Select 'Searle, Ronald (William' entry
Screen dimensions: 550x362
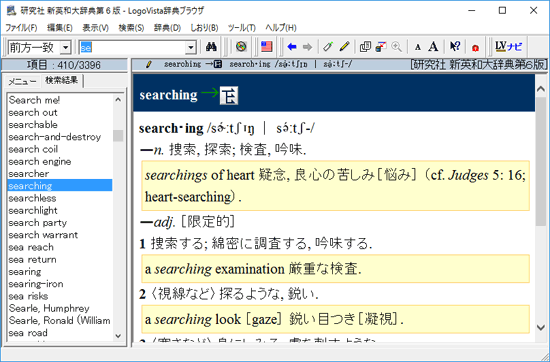60,321
